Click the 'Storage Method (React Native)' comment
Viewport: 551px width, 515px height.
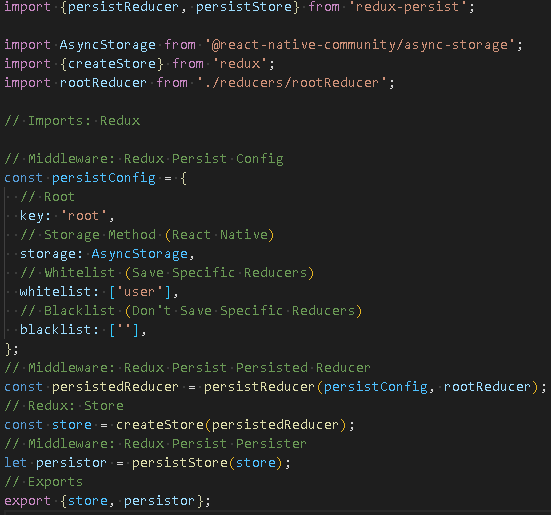(147, 235)
